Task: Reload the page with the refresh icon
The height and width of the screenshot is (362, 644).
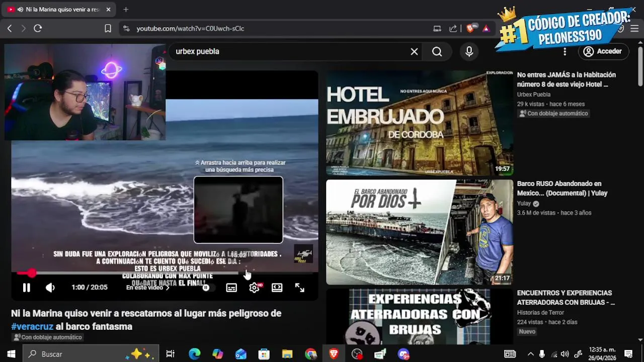Action: coord(38,29)
